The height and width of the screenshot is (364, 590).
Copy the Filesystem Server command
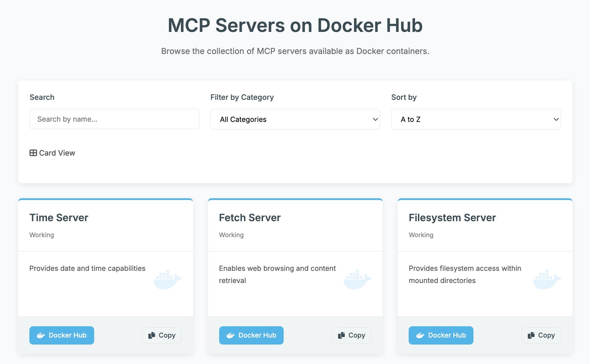coord(541,336)
